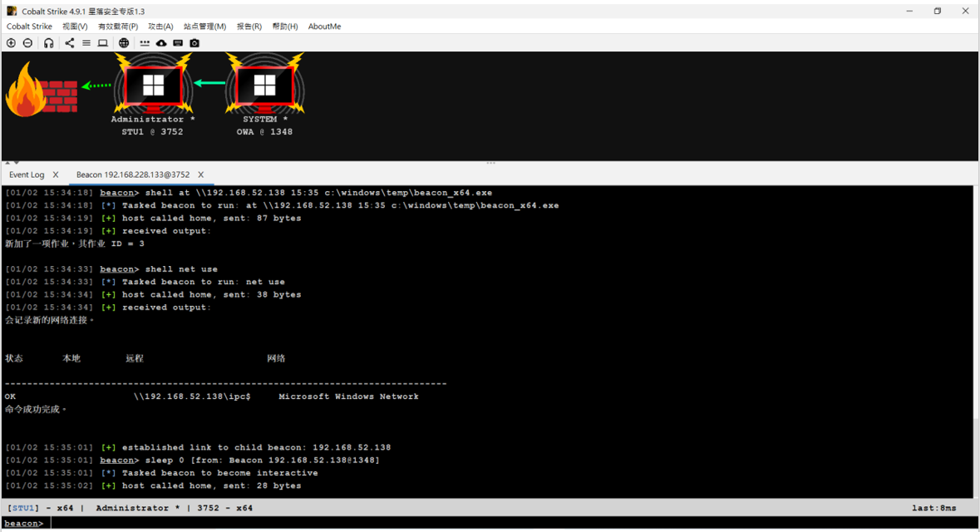Open the 有效载荷(P) menu
980x532 pixels.
pos(118,27)
